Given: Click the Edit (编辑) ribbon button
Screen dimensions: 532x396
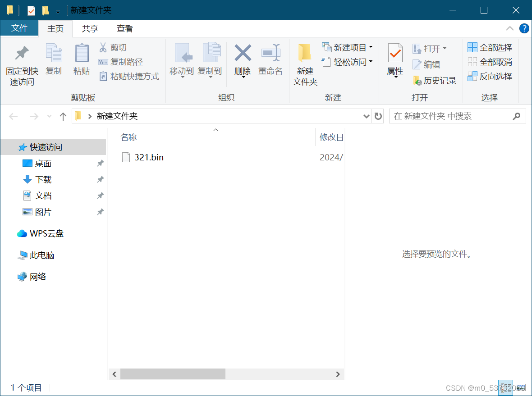Looking at the screenshot, I should pos(427,64).
